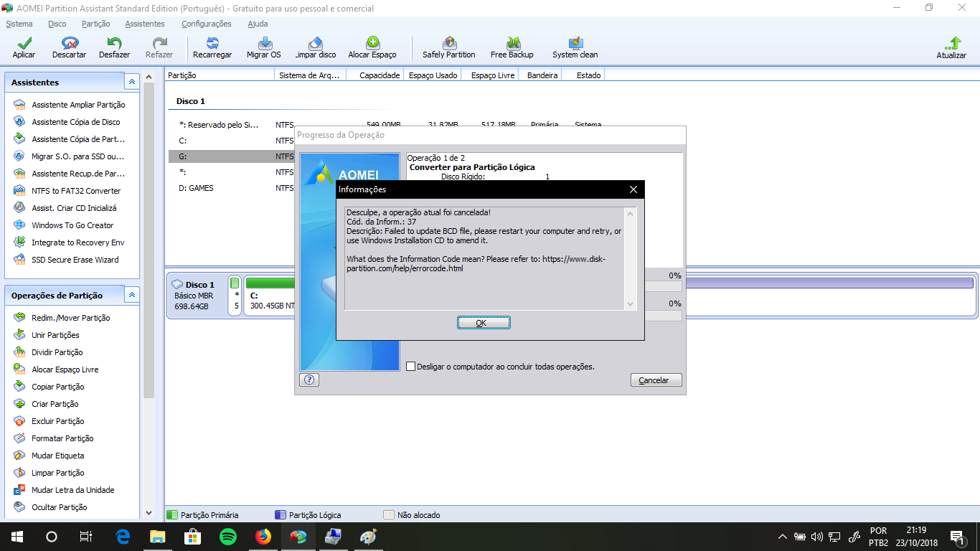
Task: Click the help question mark button
Action: pos(309,380)
